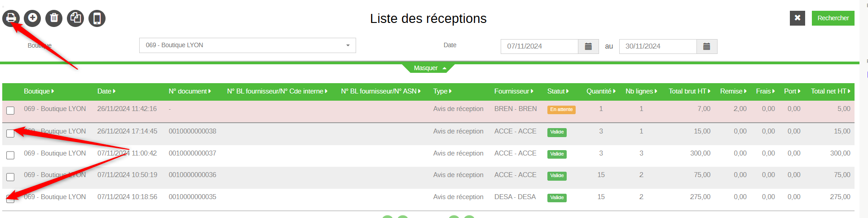Open the Boutique dropdown showing 069 - Boutique LYON
This screenshot has height=218, width=868.
(247, 45)
